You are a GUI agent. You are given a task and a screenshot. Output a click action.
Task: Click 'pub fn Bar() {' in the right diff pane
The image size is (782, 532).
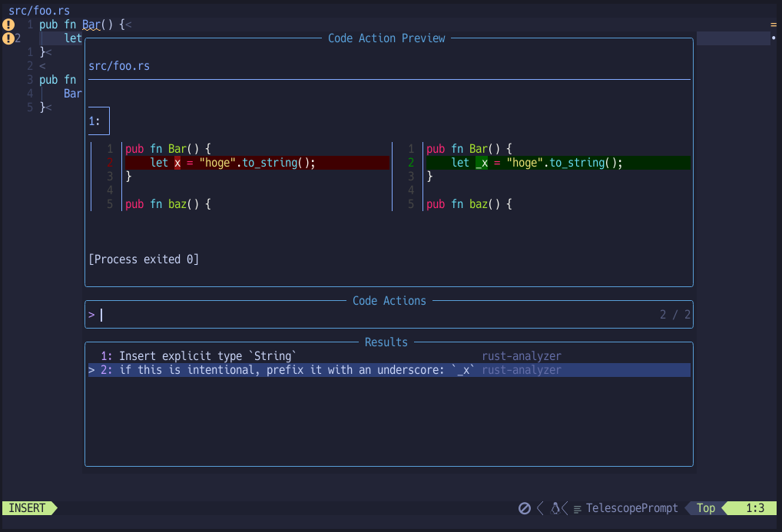[x=469, y=149]
